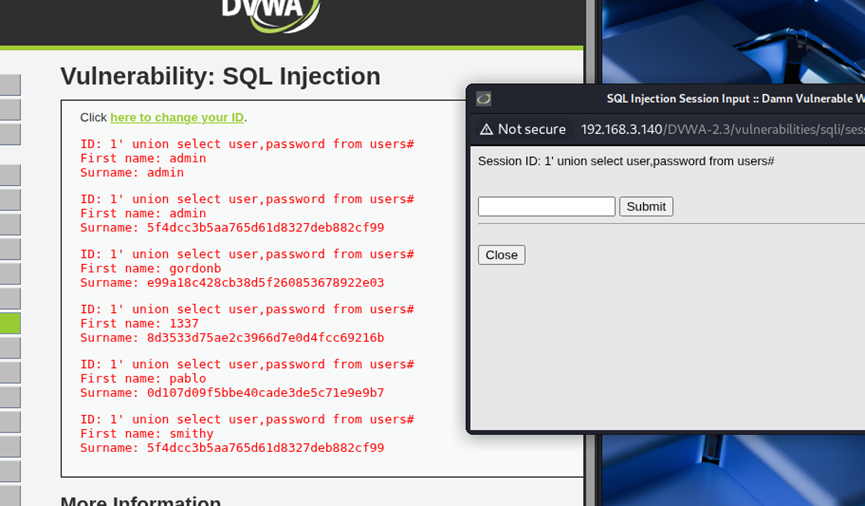Image resolution: width=865 pixels, height=506 pixels.
Task: Click the hash e99a18c428cb38d5f260853678922e03
Action: [265, 283]
